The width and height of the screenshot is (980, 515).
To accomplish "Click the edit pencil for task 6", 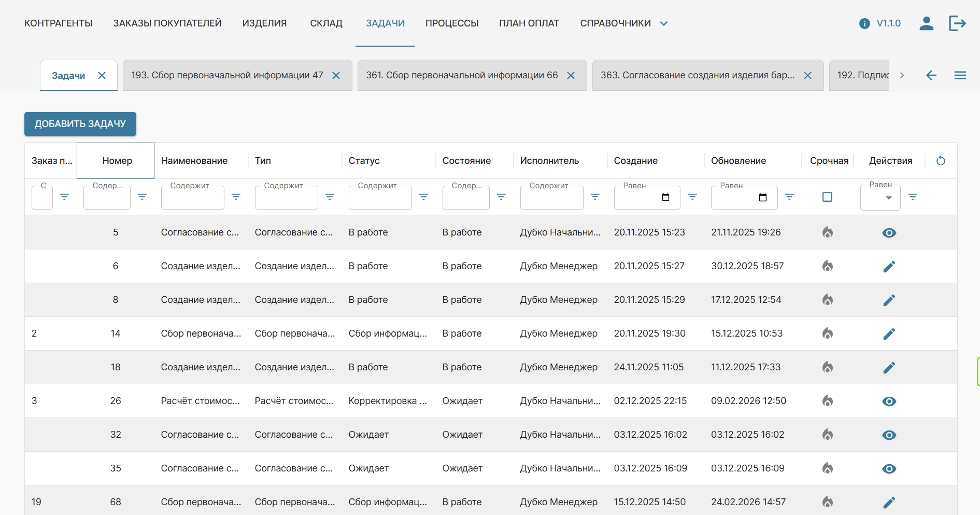I will (x=889, y=267).
